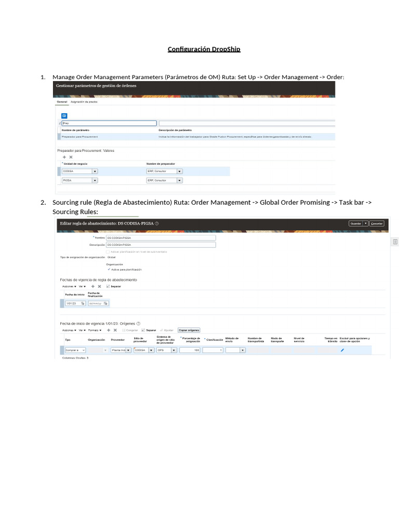The height and width of the screenshot is (532, 399).
Task: Add a row in the Fechas de vigencia table
Action: click(x=93, y=286)
